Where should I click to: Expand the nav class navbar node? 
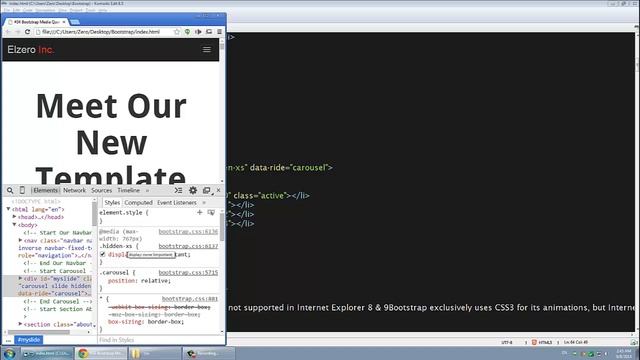point(20,240)
